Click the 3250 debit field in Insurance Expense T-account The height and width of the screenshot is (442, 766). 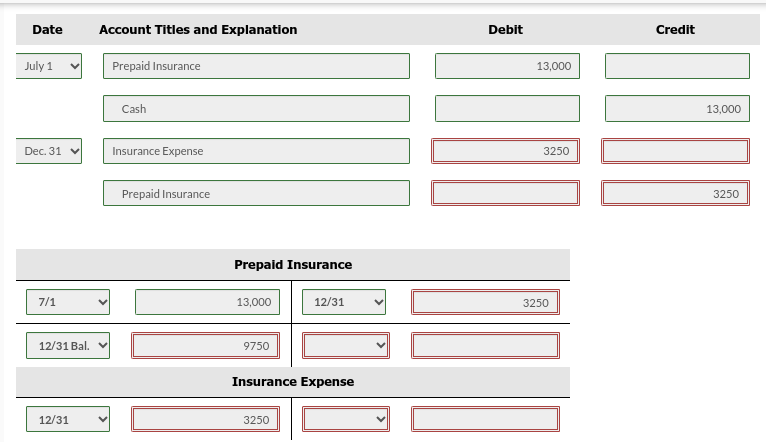pyautogui.click(x=206, y=419)
